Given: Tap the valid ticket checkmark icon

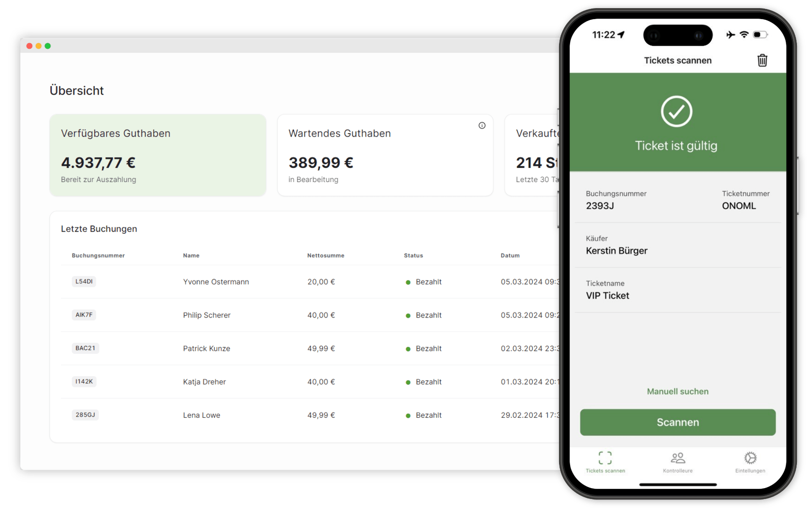Looking at the screenshot, I should click(x=677, y=110).
